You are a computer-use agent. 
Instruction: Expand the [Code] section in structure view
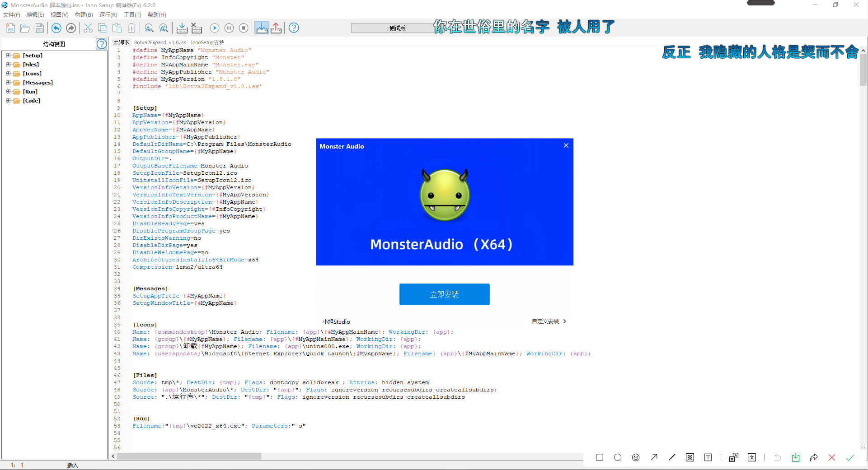coord(9,101)
